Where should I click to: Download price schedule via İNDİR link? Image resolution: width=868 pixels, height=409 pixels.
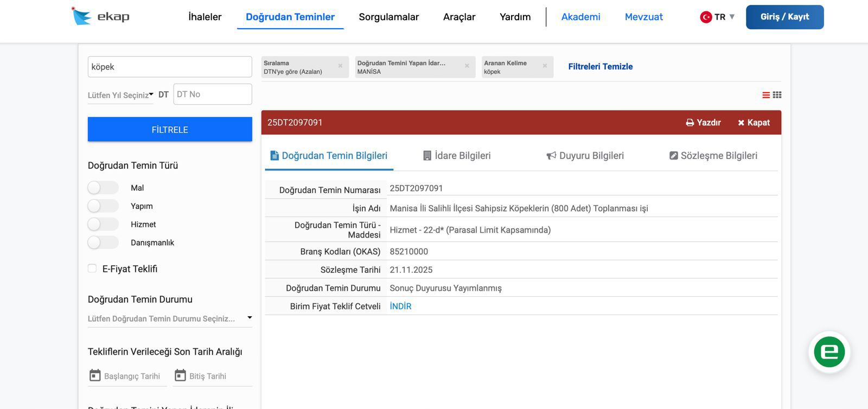coord(400,306)
